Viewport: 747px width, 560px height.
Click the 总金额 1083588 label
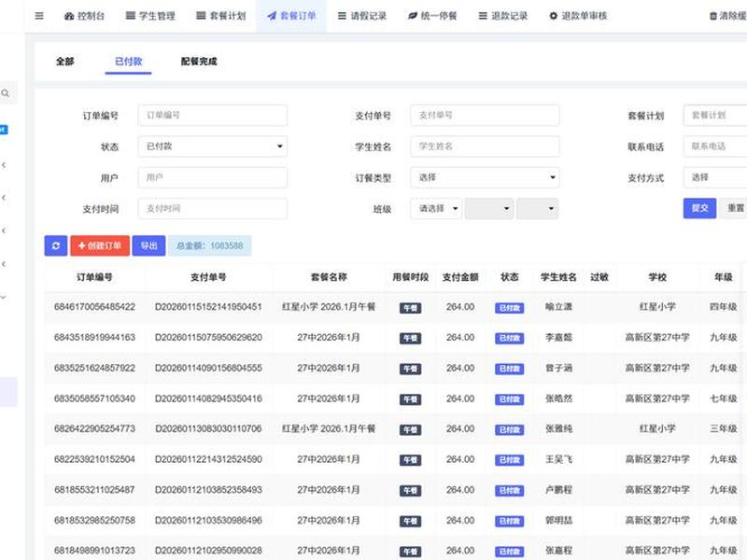click(x=209, y=245)
